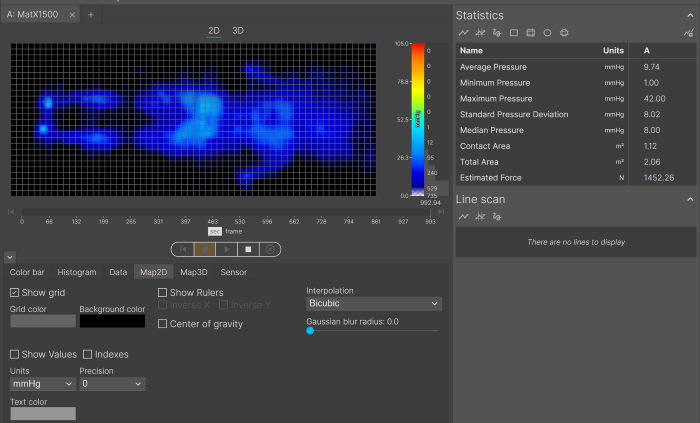Click the stop button

pos(248,249)
